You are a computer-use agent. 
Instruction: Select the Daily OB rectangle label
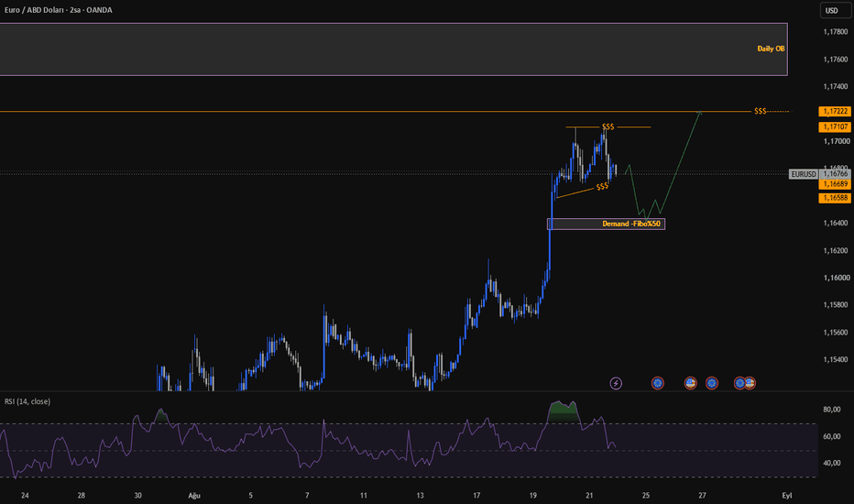[771, 49]
